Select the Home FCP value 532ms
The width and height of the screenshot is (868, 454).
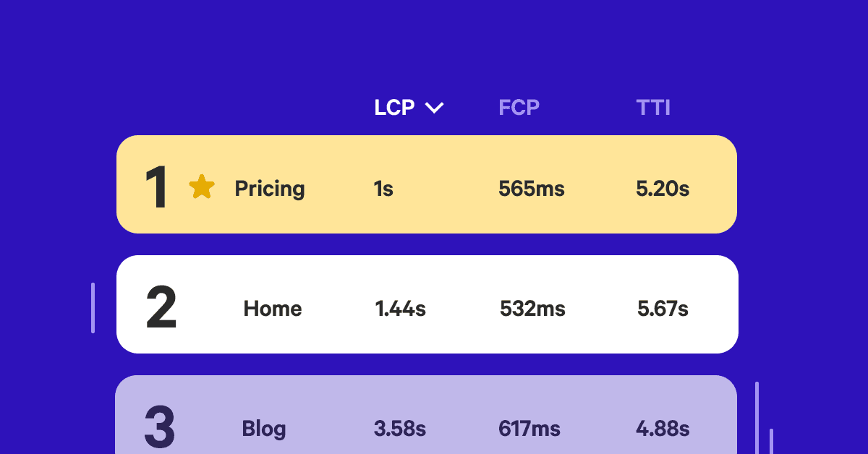coord(532,309)
